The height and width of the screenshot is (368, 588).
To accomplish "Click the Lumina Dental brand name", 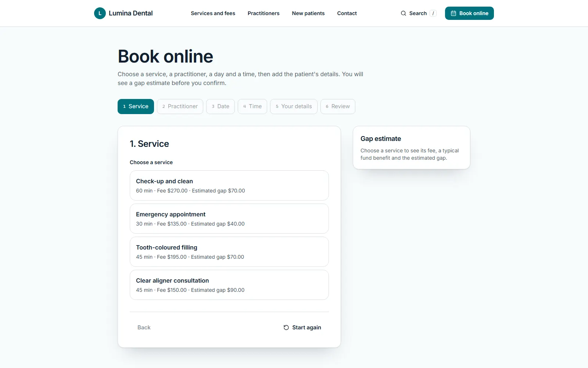I will 130,13.
